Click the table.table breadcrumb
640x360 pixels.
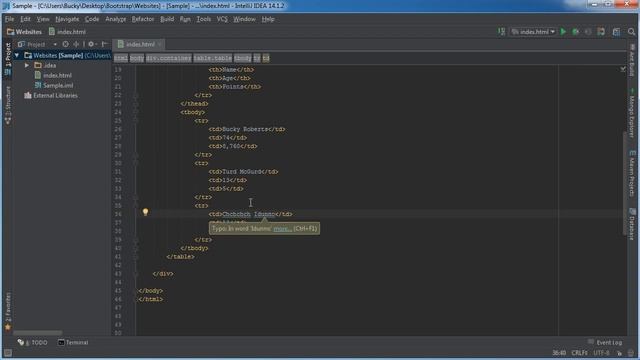click(x=213, y=58)
